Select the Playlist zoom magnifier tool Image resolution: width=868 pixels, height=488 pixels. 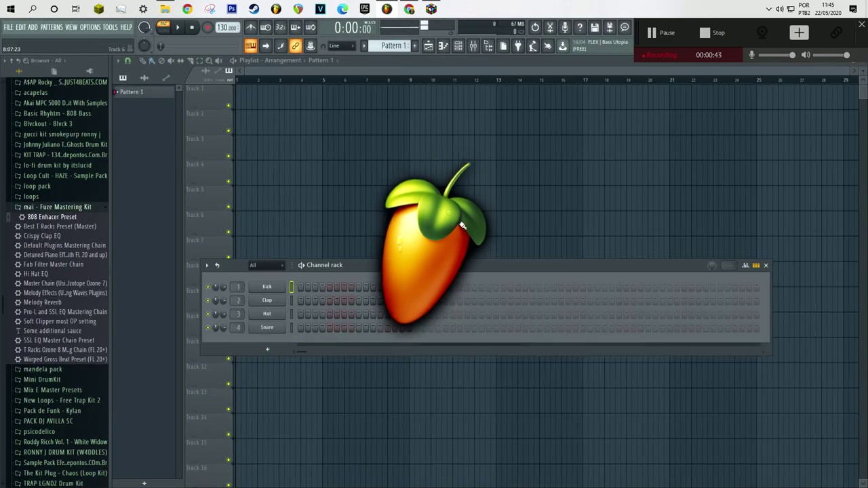point(209,60)
